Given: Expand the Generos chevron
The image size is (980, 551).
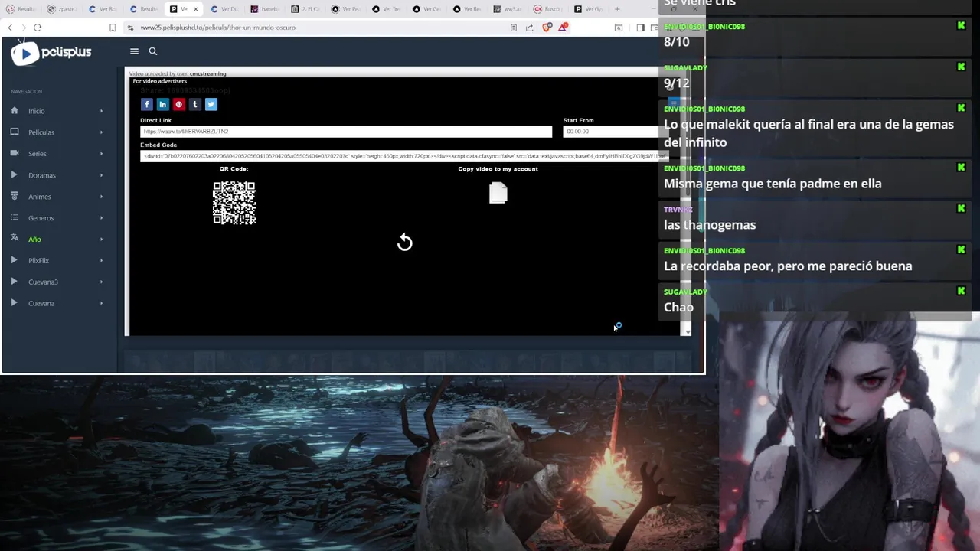Looking at the screenshot, I should 101,218.
